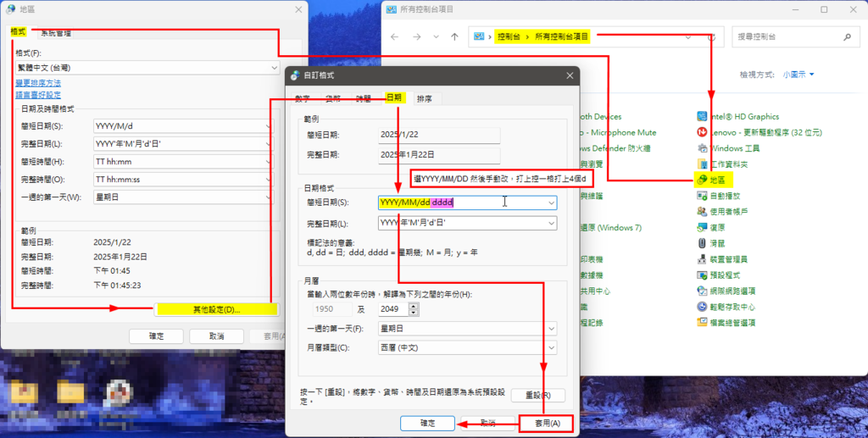Switch to the 貨幣 tab
868x438 pixels.
(x=332, y=98)
